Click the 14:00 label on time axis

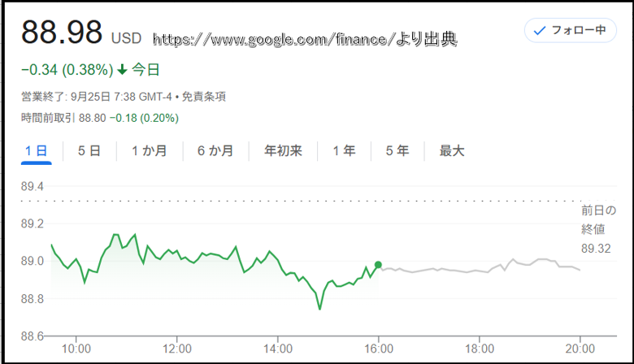pos(278,350)
